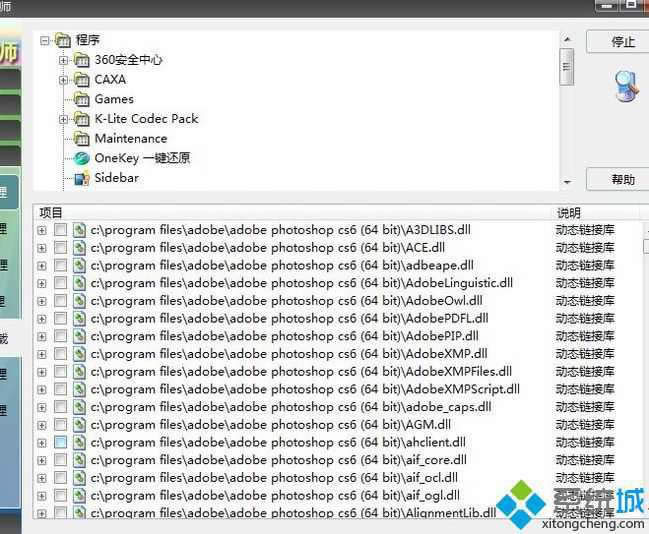Click the tree view scroll up arrow
This screenshot has height=534, width=649.
[567, 39]
